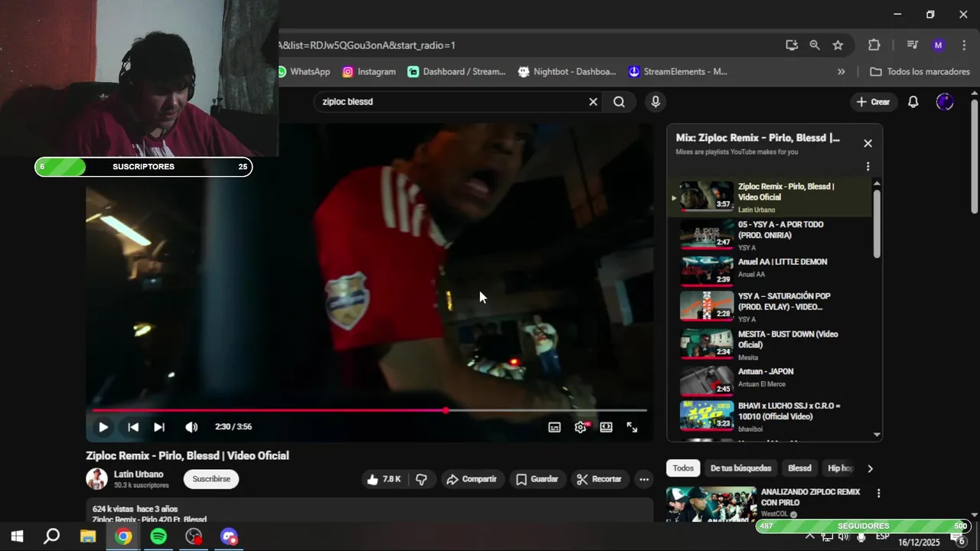
Task: Open the Windows Start menu
Action: pos(17,536)
